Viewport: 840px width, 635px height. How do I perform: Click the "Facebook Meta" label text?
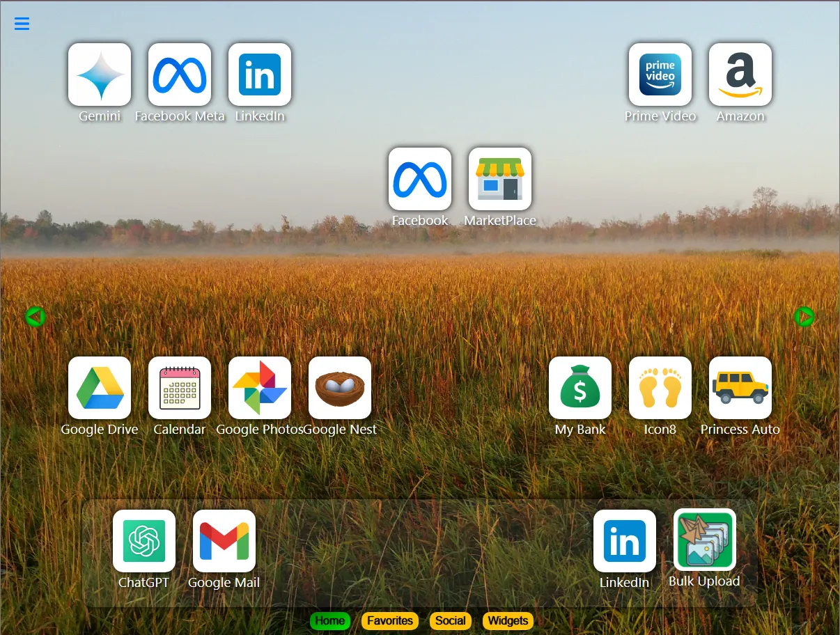point(180,116)
